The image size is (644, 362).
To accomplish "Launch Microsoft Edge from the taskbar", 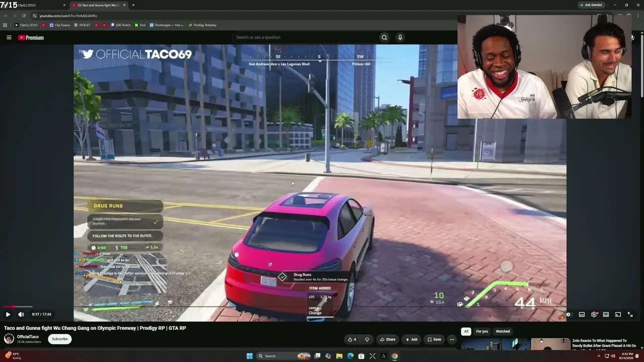I will [x=350, y=356].
